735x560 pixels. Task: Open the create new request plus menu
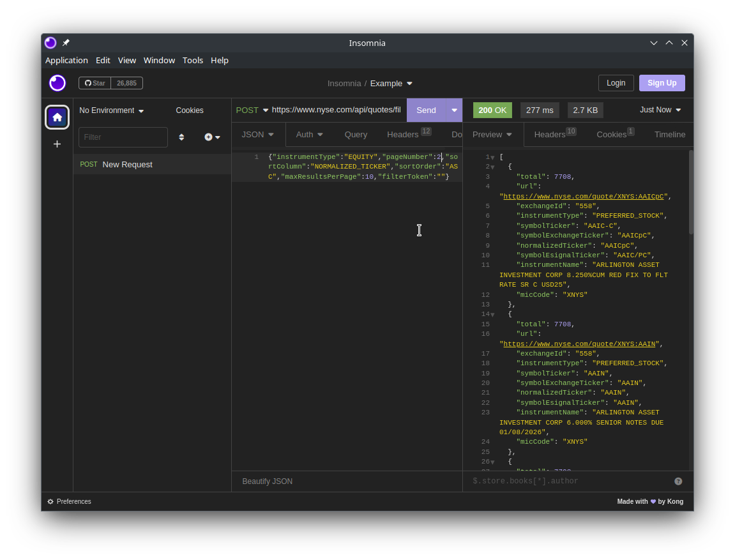click(x=212, y=137)
